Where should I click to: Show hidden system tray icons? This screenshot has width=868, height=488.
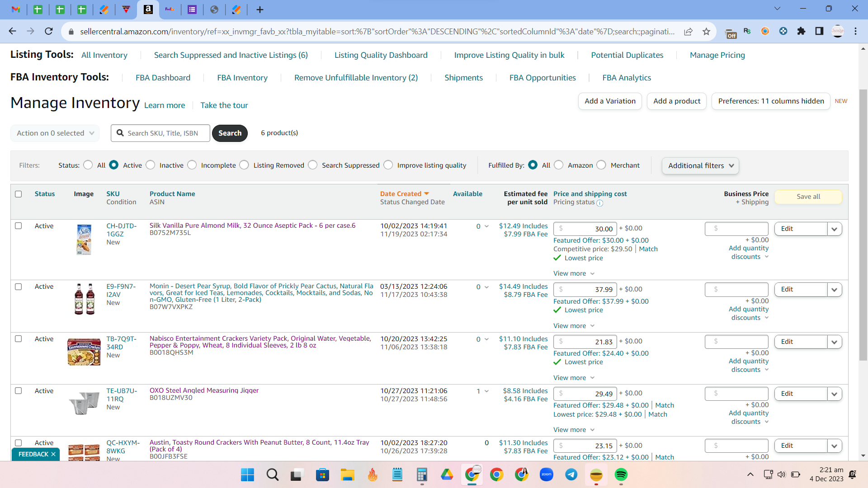[x=750, y=474]
